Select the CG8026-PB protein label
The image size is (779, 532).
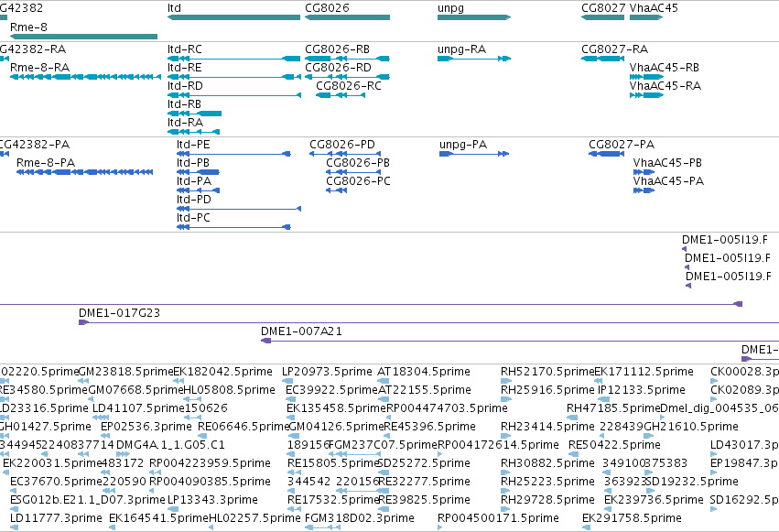click(x=358, y=163)
